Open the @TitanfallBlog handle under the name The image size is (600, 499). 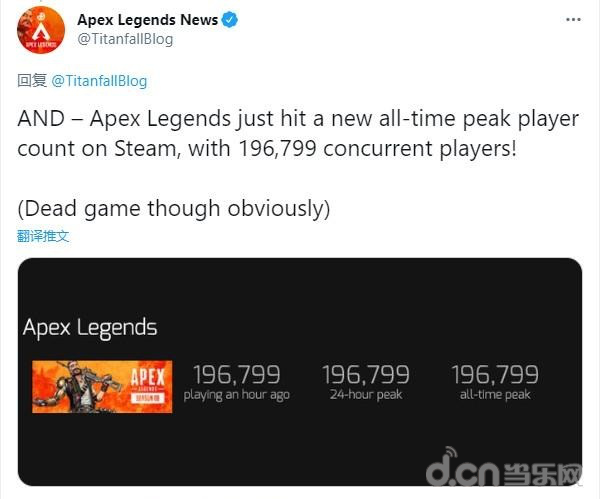pos(125,39)
